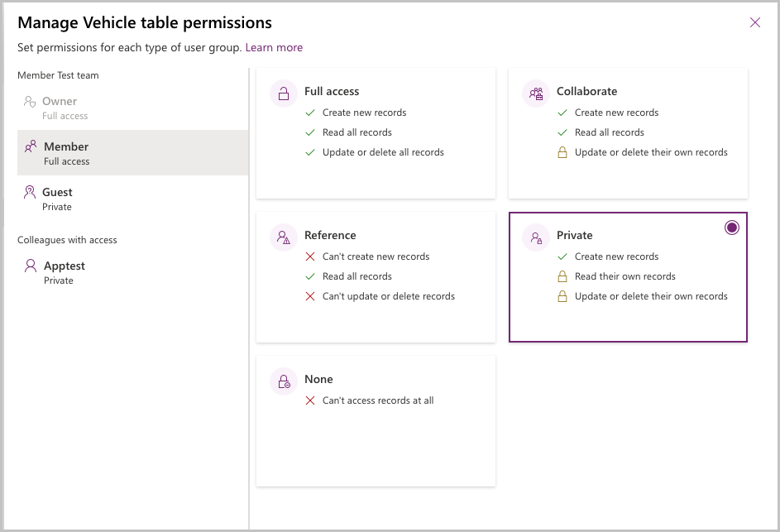The height and width of the screenshot is (532, 780).
Task: Click the None blocked-access icon
Action: [x=284, y=381]
